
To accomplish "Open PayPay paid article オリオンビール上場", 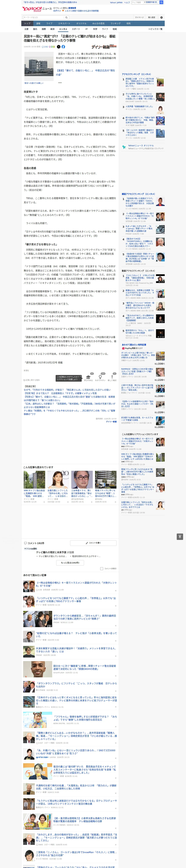I will coord(138,355).
